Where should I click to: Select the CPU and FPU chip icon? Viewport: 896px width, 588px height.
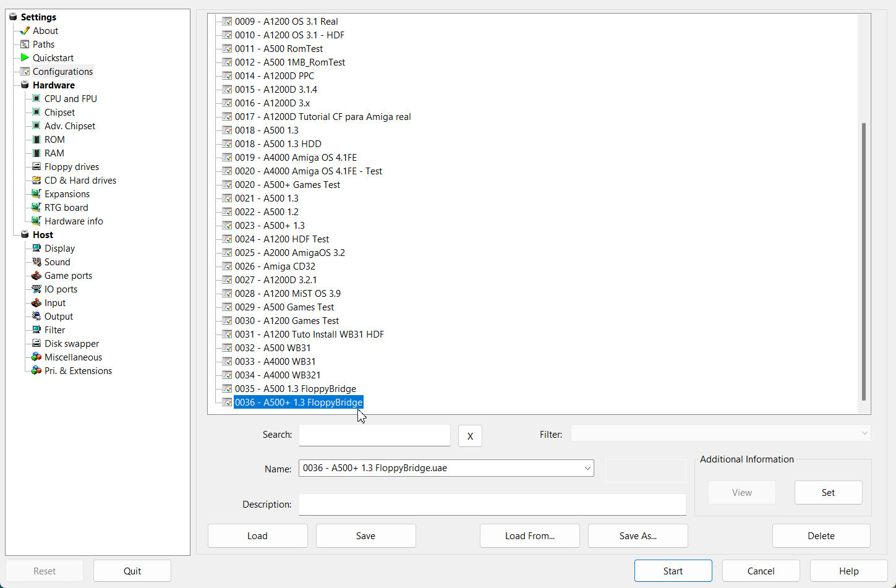point(36,99)
